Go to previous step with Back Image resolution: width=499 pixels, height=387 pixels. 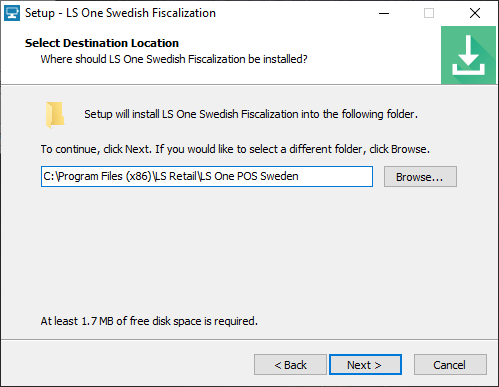click(x=290, y=365)
